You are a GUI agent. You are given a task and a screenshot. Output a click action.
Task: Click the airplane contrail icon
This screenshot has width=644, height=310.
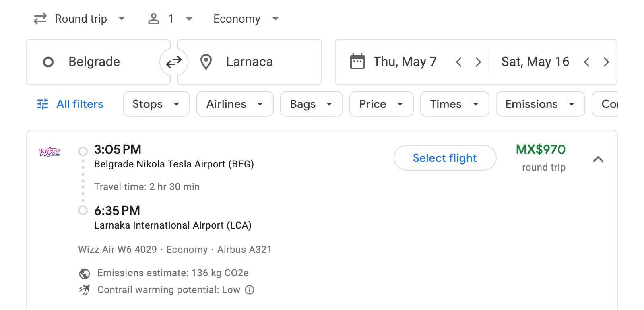click(x=84, y=290)
